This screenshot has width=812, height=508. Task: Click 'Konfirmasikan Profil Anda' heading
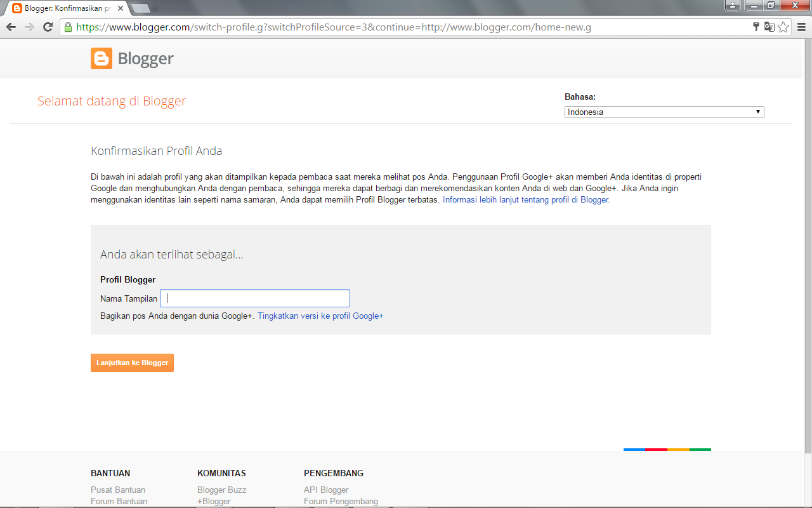coord(157,151)
